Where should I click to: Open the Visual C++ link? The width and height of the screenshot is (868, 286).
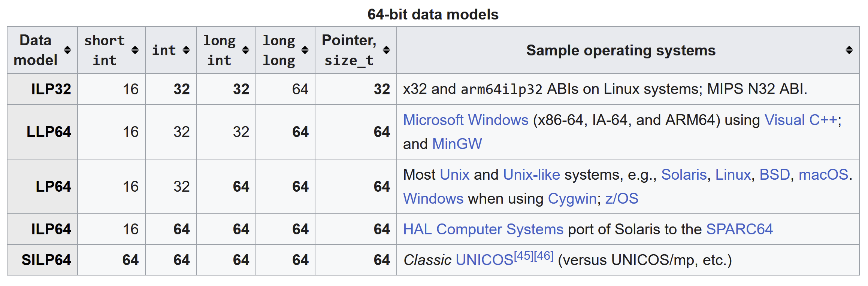pos(801,120)
